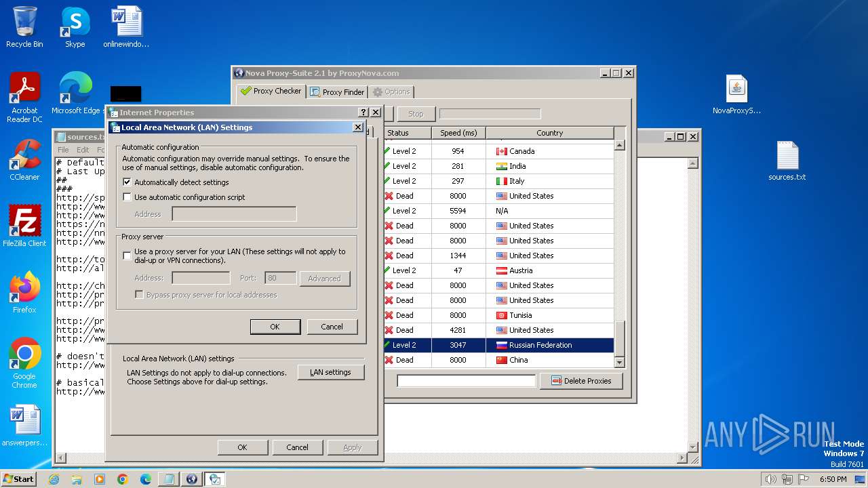The height and width of the screenshot is (488, 868).
Task: Click the LAN settings button
Action: tap(330, 372)
